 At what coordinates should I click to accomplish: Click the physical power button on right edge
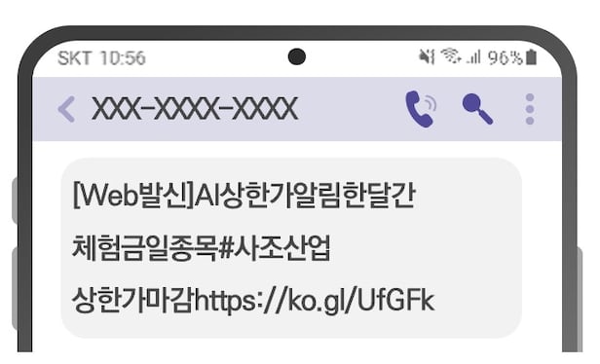click(580, 291)
